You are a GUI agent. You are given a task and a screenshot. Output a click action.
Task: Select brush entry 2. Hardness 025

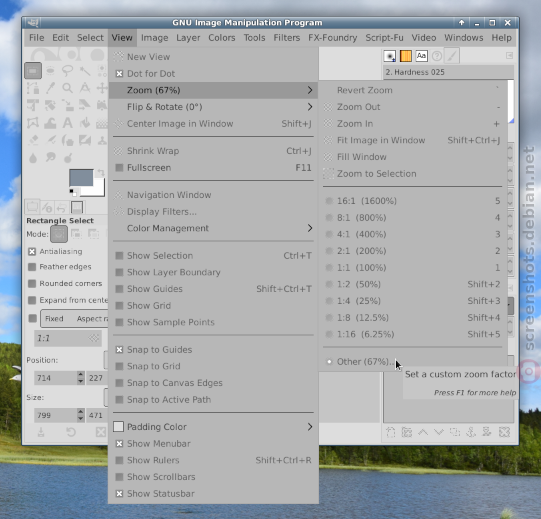pos(448,72)
